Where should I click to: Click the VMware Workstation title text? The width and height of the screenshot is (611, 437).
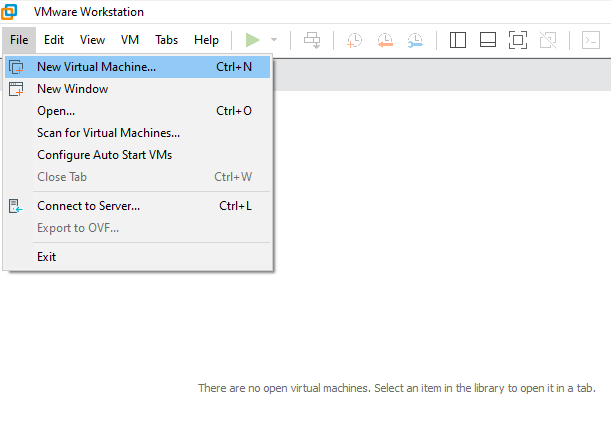(89, 12)
